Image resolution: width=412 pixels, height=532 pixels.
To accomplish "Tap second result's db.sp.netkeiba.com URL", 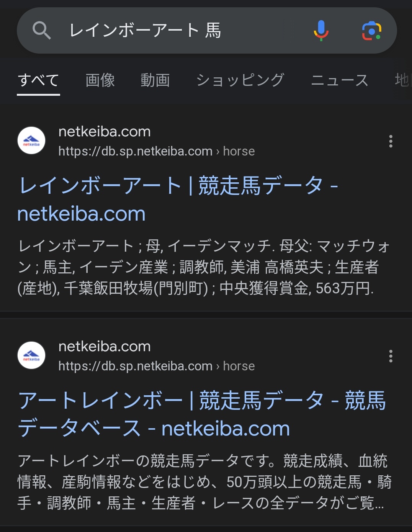I will (x=156, y=366).
